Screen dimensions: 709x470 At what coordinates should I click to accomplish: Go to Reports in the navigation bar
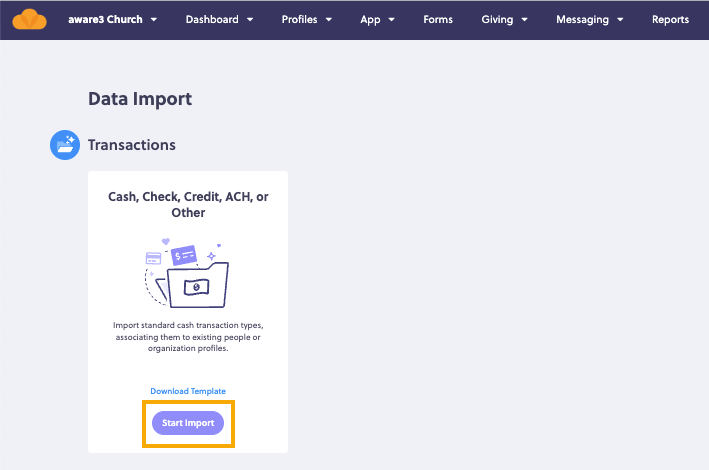pos(671,20)
